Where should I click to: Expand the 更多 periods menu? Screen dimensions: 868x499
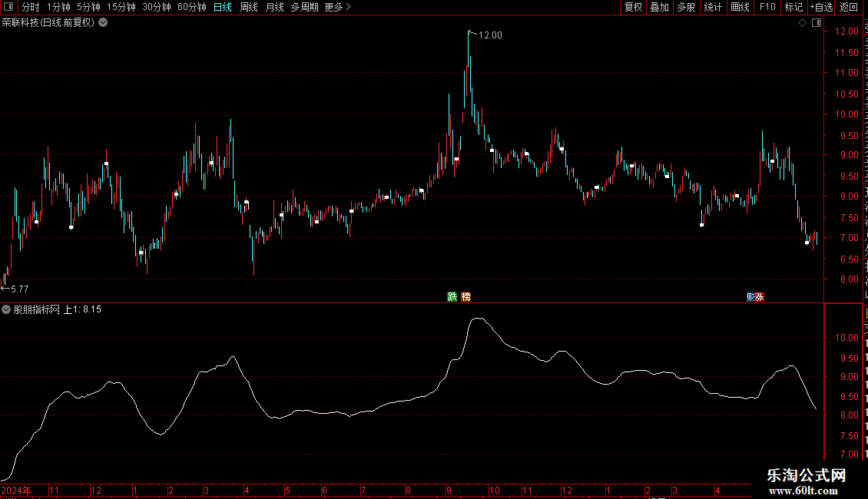click(x=337, y=7)
